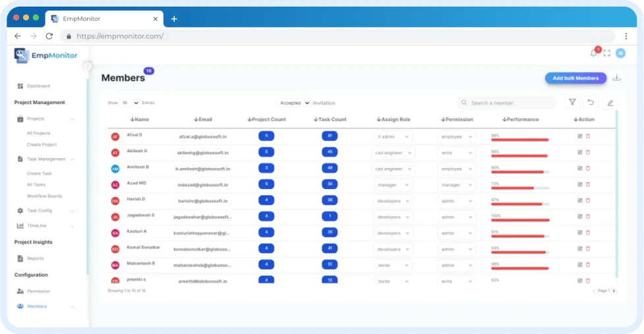Go to Reports in sidebar
The image size is (644, 334).
click(x=35, y=258)
